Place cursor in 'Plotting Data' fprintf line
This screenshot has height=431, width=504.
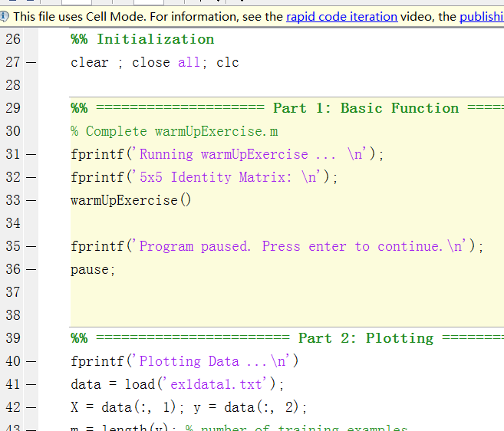pos(184,361)
